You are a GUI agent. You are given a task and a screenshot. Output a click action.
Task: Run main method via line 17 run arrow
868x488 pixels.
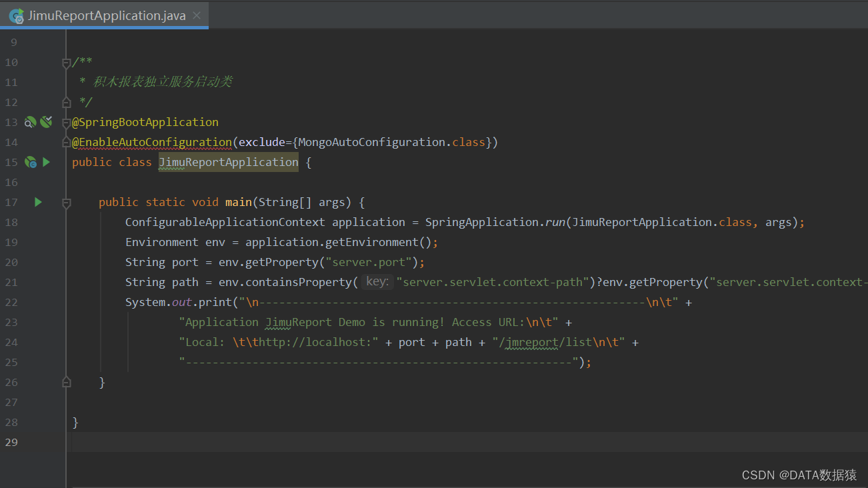coord(38,202)
